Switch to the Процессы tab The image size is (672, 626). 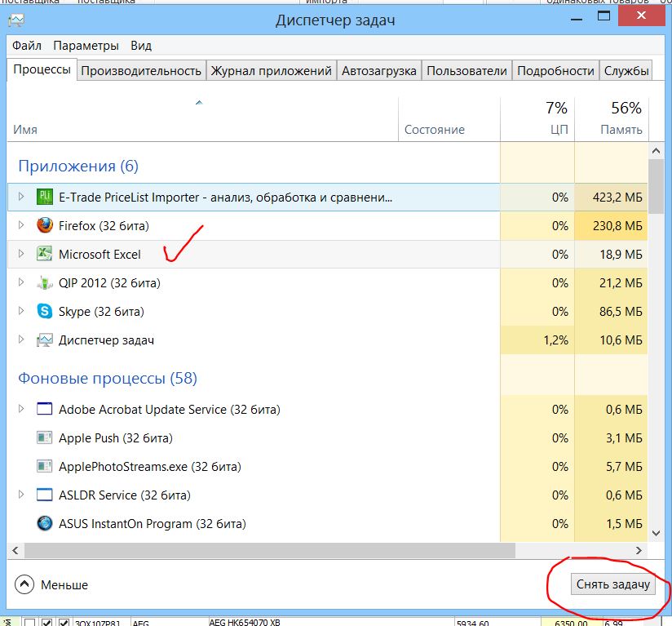tap(42, 69)
